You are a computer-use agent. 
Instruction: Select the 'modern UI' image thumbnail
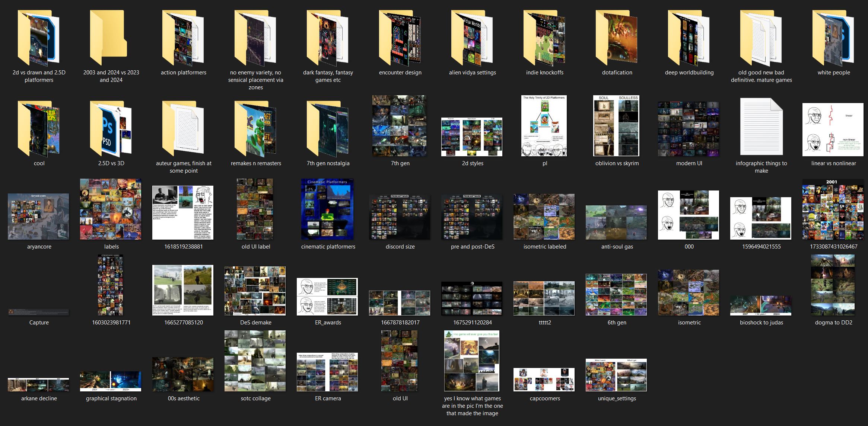689,129
